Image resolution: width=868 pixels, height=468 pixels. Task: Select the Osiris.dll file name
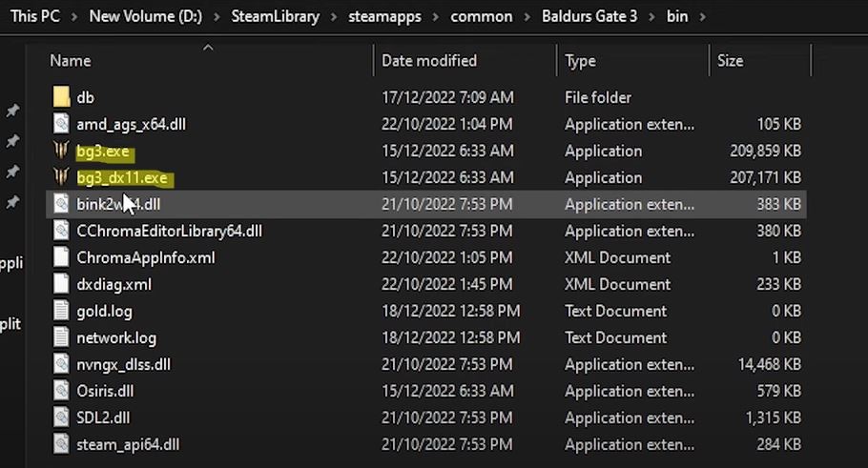coord(105,391)
